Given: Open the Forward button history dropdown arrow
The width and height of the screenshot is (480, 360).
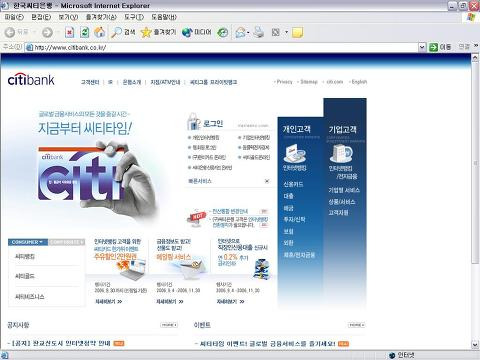Looking at the screenshot, I should point(58,32).
